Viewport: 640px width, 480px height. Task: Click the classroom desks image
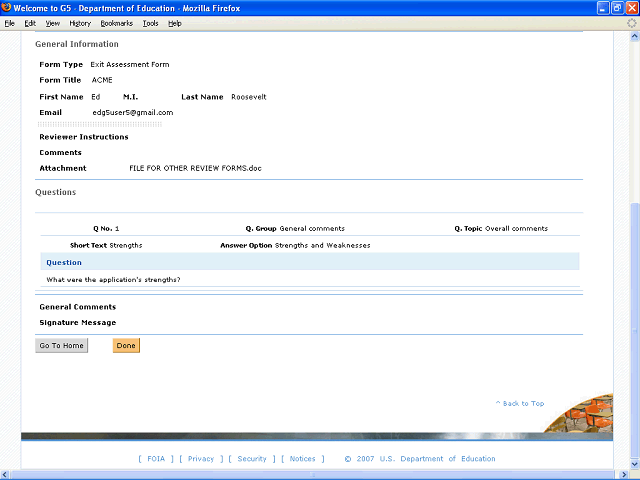point(582,414)
